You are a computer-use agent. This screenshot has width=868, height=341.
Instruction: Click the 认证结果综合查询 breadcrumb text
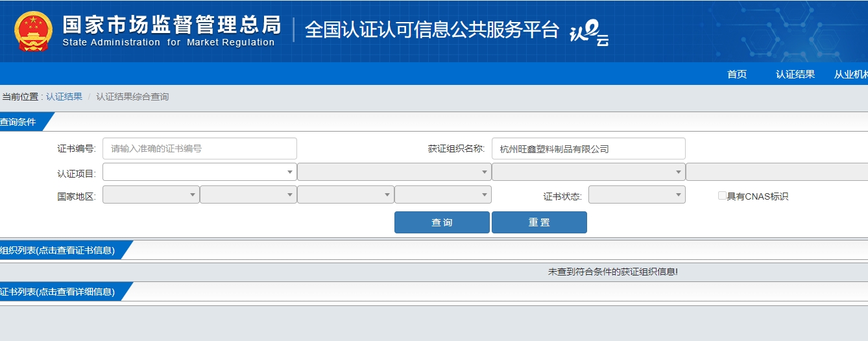(132, 97)
